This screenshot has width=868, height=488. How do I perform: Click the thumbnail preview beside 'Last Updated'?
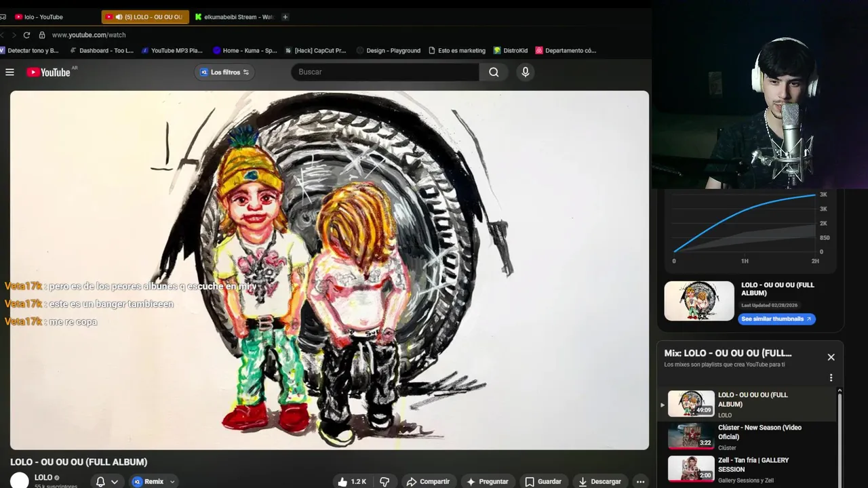coord(699,301)
